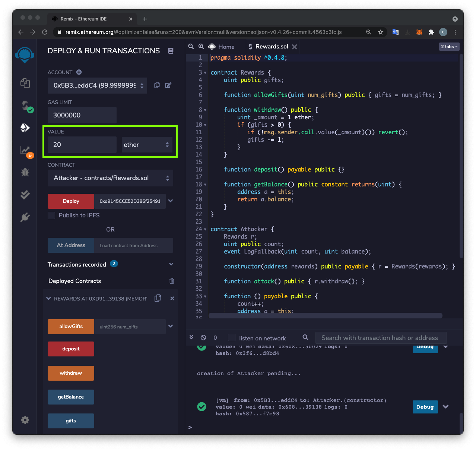
Task: Clear deployed contracts with trash icon
Action: coord(172,281)
